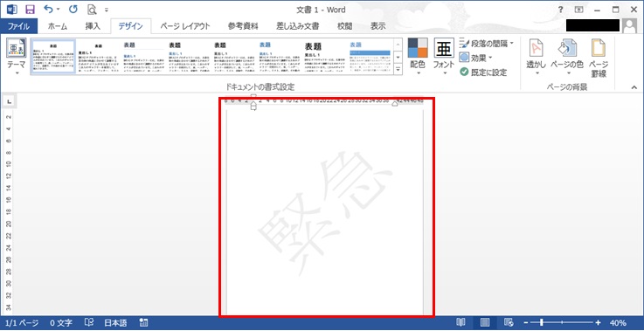Screen dimensions: 644x331
Task: Click the first-line indent marker on ruler
Action: click(253, 97)
